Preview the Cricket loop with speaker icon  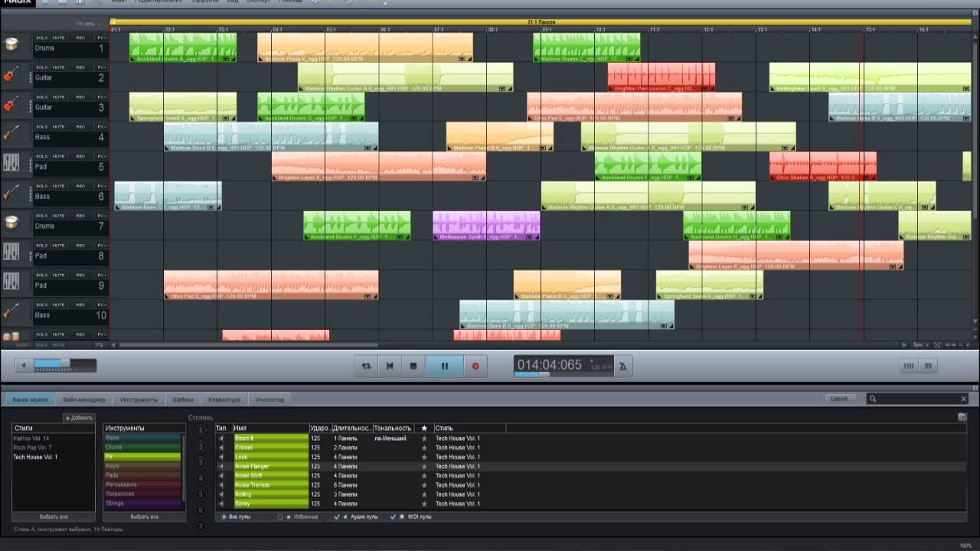click(x=222, y=448)
